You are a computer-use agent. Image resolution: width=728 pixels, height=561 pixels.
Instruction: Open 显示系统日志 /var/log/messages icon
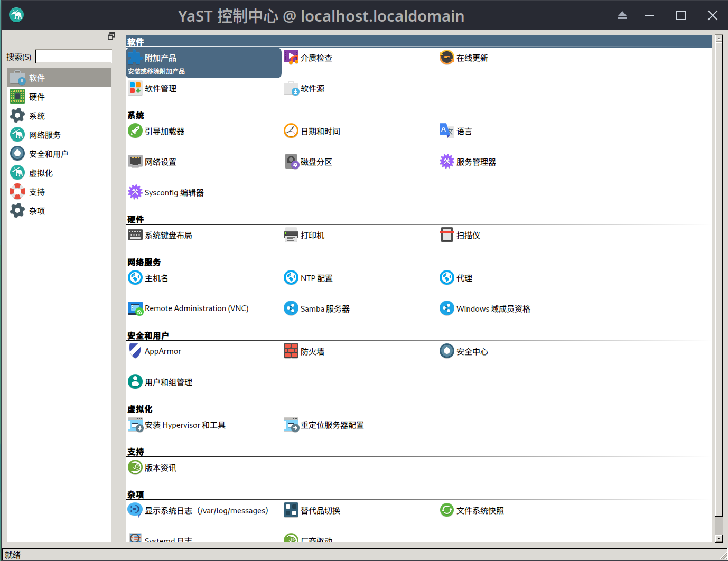click(135, 510)
